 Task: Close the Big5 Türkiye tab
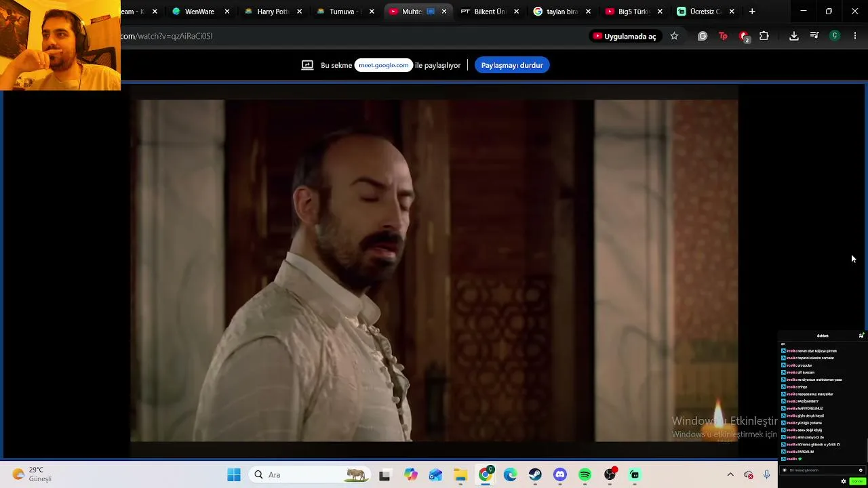click(660, 12)
